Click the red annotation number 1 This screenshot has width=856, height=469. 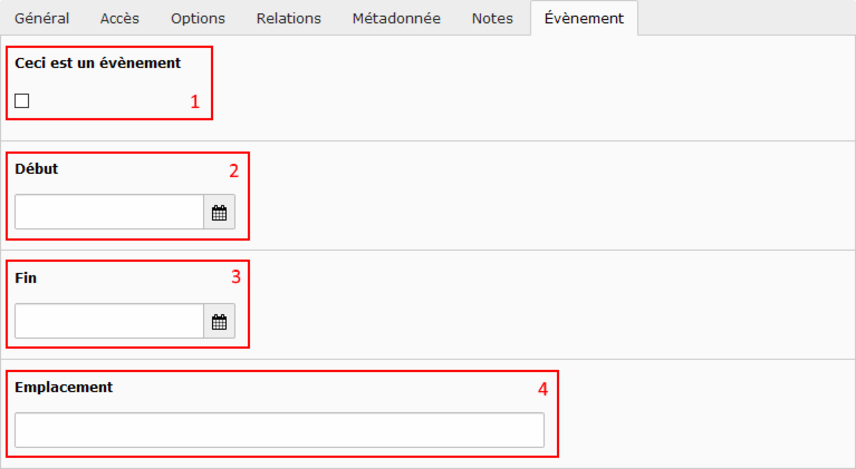[x=195, y=102]
